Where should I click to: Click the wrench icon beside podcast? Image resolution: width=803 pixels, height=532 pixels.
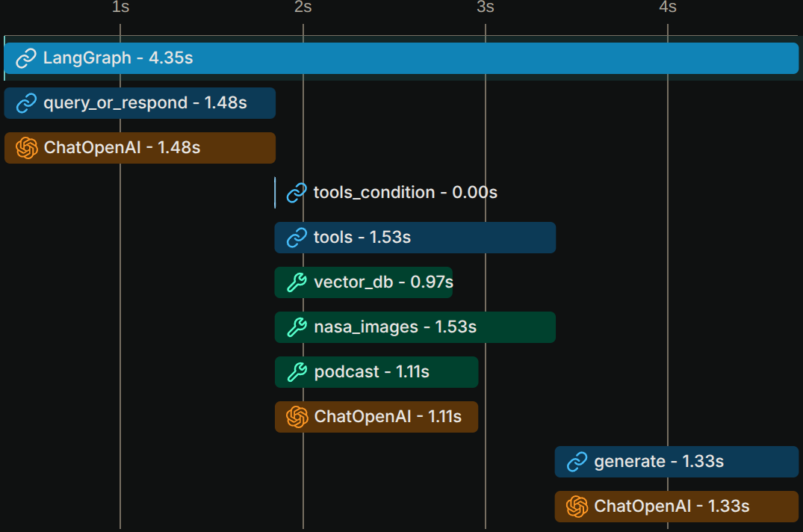coord(297,372)
